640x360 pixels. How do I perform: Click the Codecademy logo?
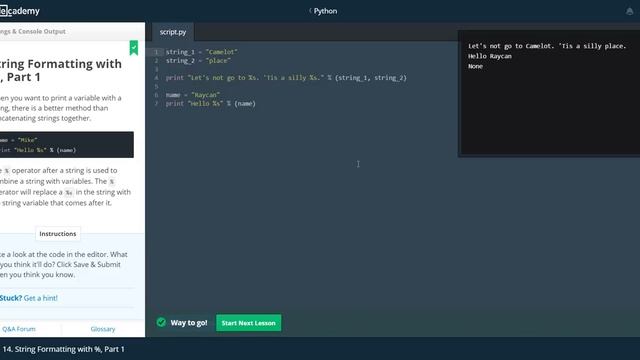tap(20, 11)
